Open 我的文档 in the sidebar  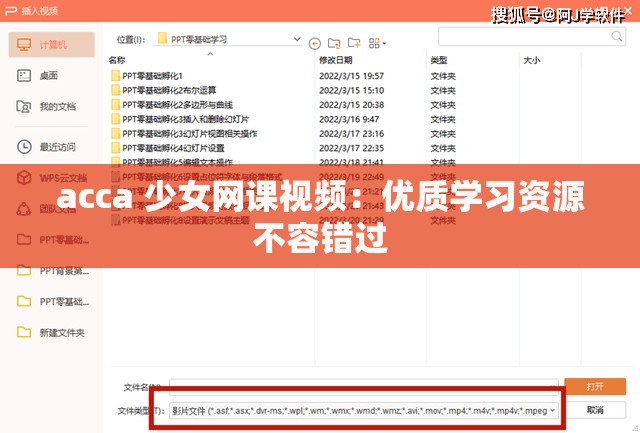coord(46,107)
